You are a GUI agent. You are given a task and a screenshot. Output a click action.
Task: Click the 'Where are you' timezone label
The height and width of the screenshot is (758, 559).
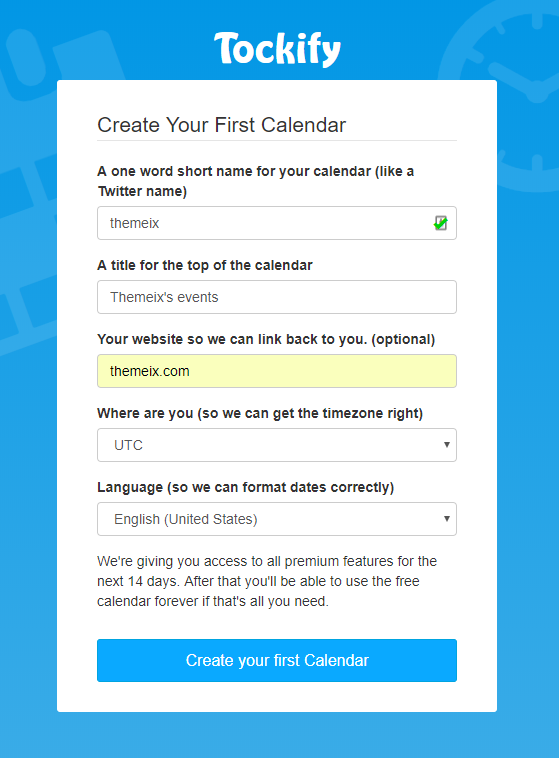(260, 413)
